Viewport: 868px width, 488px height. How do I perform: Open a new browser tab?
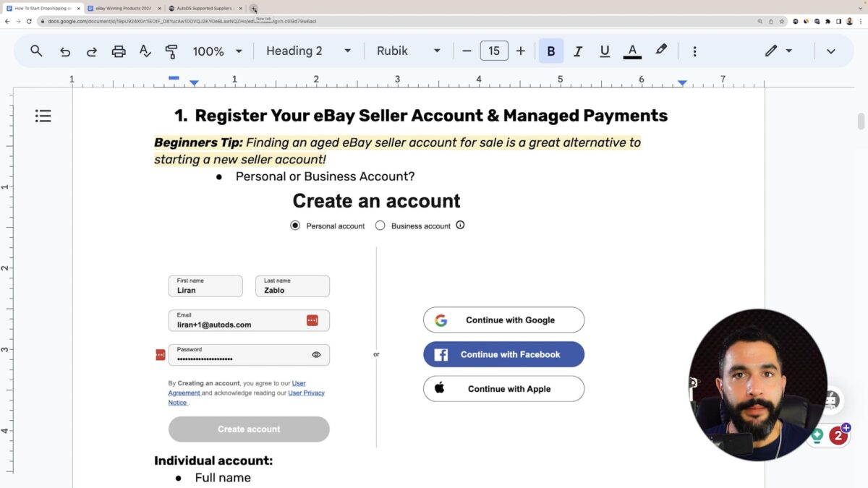coord(253,8)
